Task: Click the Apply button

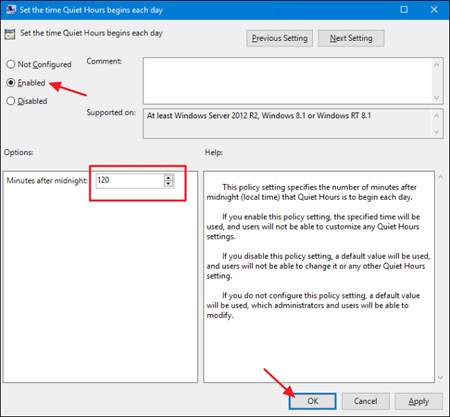Action: coord(419,401)
